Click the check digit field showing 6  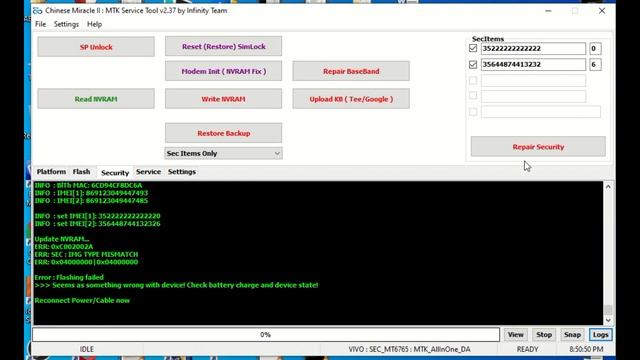click(x=595, y=64)
